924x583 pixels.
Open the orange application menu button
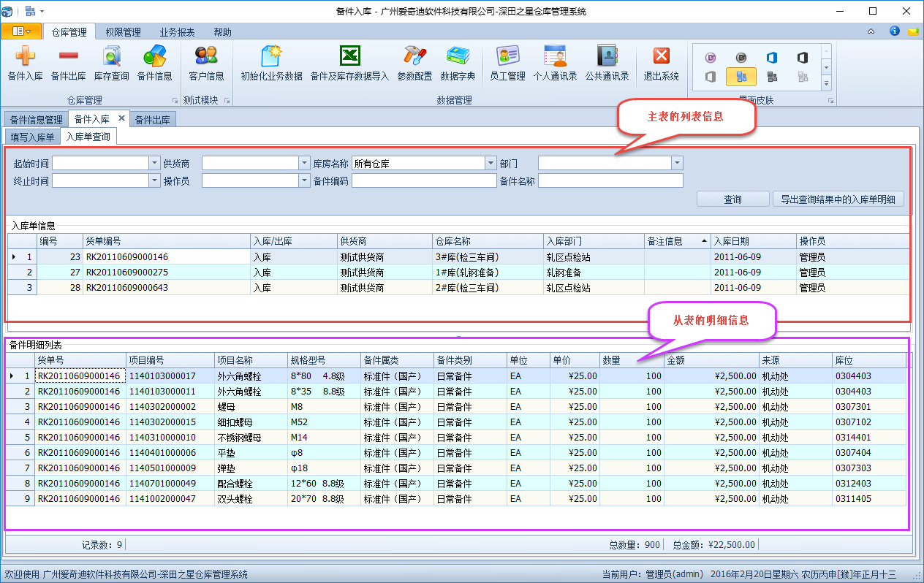point(21,31)
